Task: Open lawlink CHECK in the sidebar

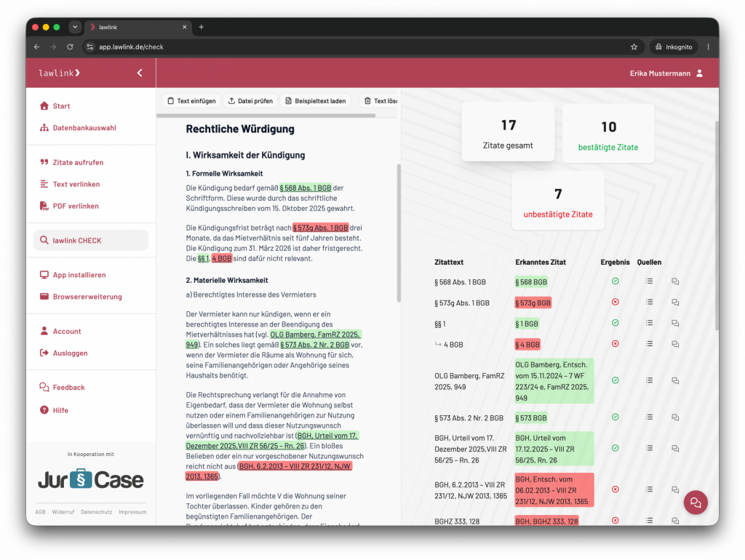Action: click(x=91, y=240)
